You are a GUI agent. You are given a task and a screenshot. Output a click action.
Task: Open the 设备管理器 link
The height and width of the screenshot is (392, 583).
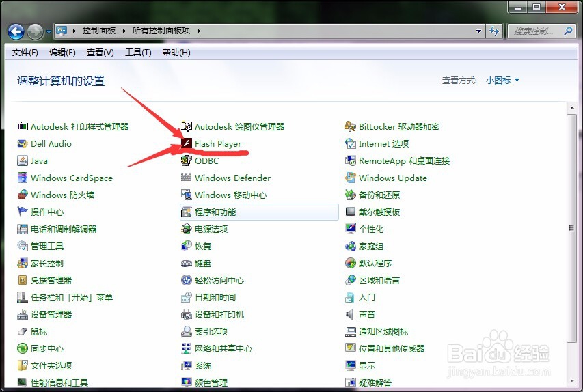(x=51, y=314)
